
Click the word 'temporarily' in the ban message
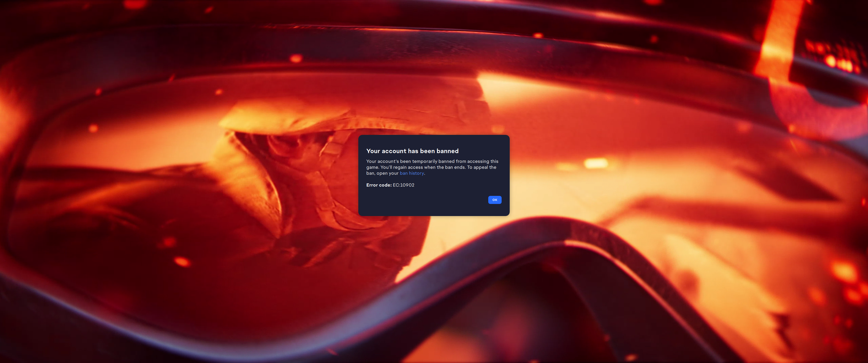tap(425, 161)
